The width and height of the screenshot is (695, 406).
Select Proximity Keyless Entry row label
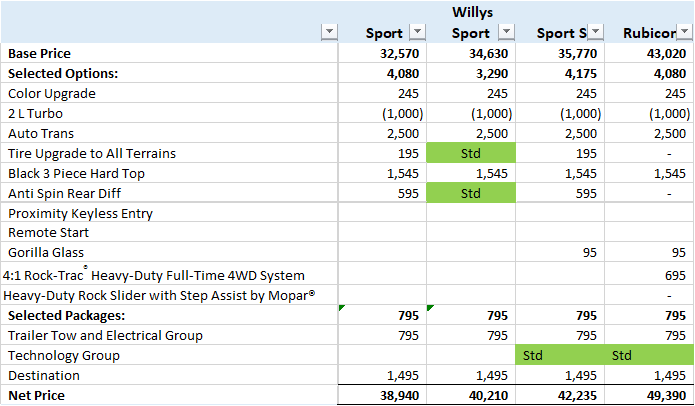coord(80,213)
